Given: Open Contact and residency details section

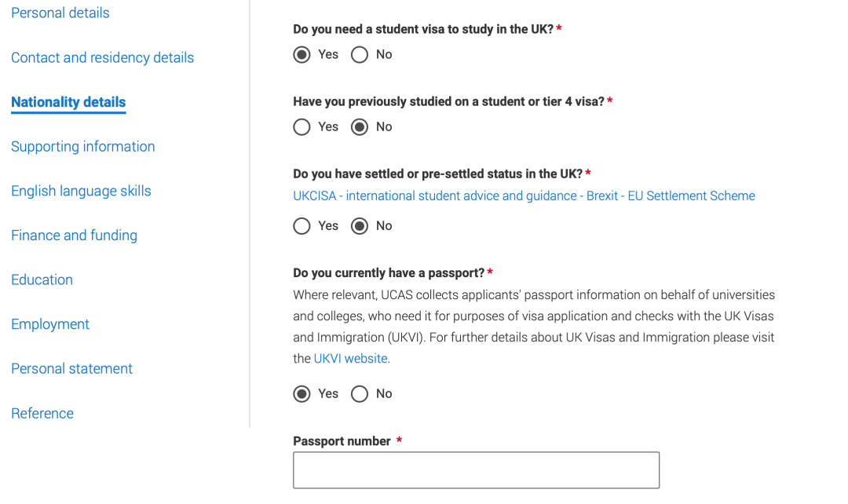Looking at the screenshot, I should point(102,58).
